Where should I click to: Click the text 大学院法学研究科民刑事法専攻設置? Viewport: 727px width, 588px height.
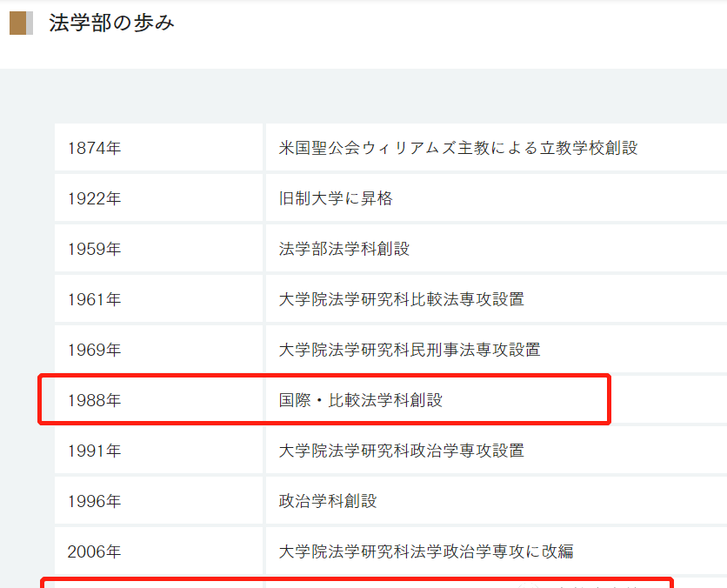[410, 350]
